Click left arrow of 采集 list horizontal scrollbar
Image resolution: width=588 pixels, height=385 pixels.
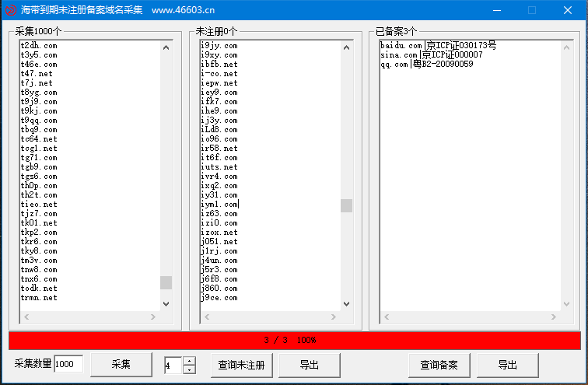[26, 317]
